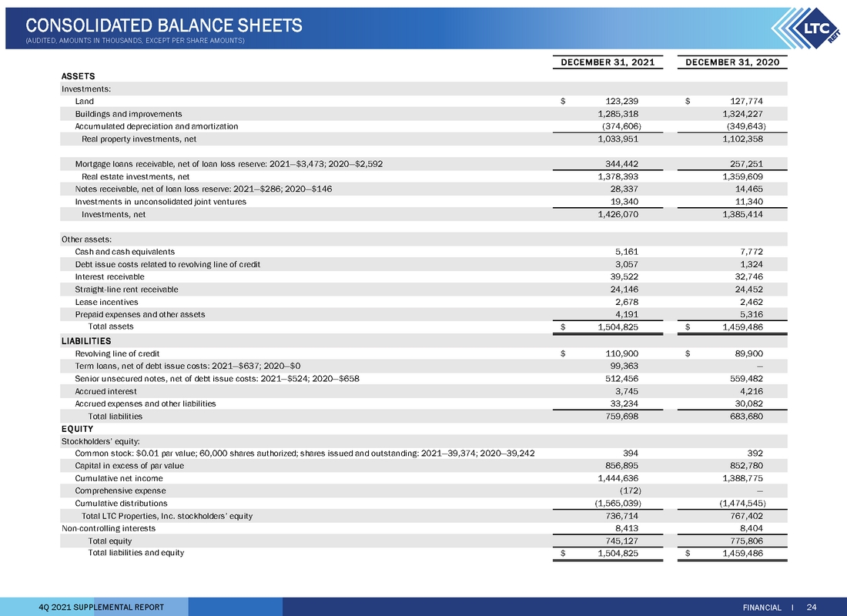Select cumulative distributions value (1,565,039)
This screenshot has width=847, height=616.
(x=618, y=503)
